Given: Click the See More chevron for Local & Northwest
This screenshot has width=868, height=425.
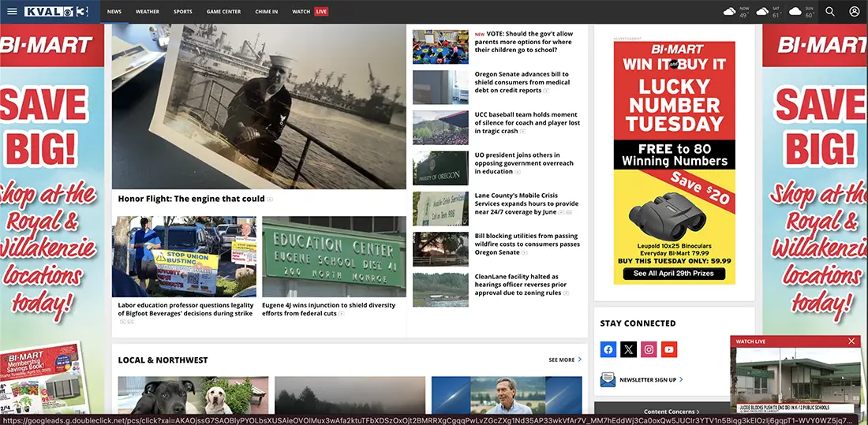Looking at the screenshot, I should [x=580, y=360].
